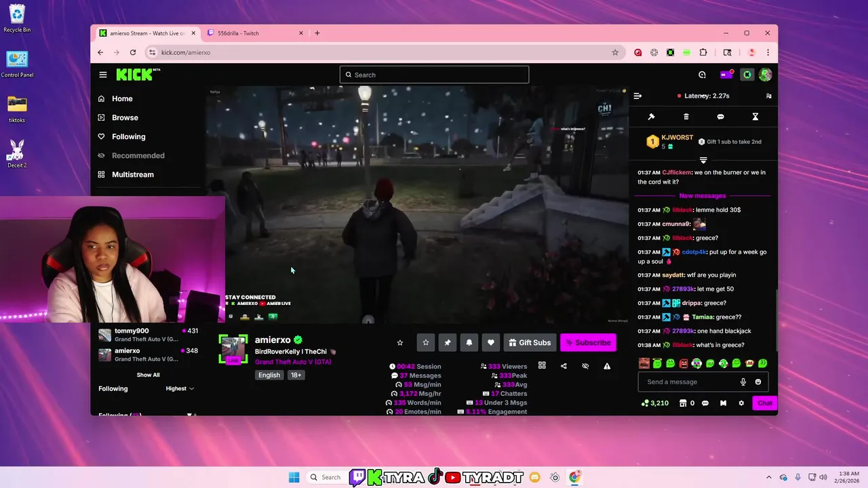Screen dimensions: 868x488
Task: Click the moderation gavel icon
Action: (651, 117)
